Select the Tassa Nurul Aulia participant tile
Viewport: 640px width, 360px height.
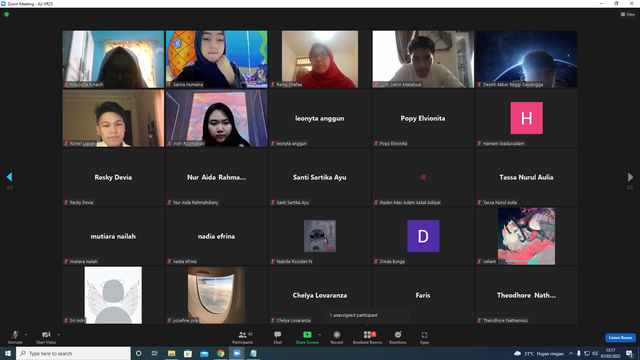[526, 177]
